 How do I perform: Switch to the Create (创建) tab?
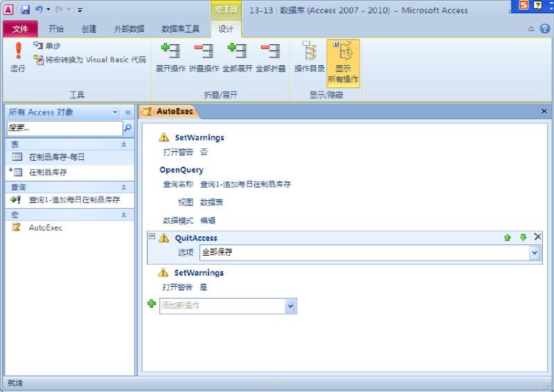pos(89,28)
